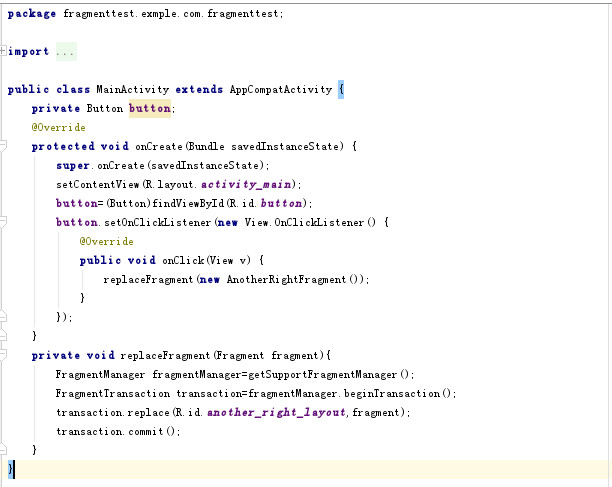
Task: Click the FragmentTransaction type name
Action: coord(113,393)
